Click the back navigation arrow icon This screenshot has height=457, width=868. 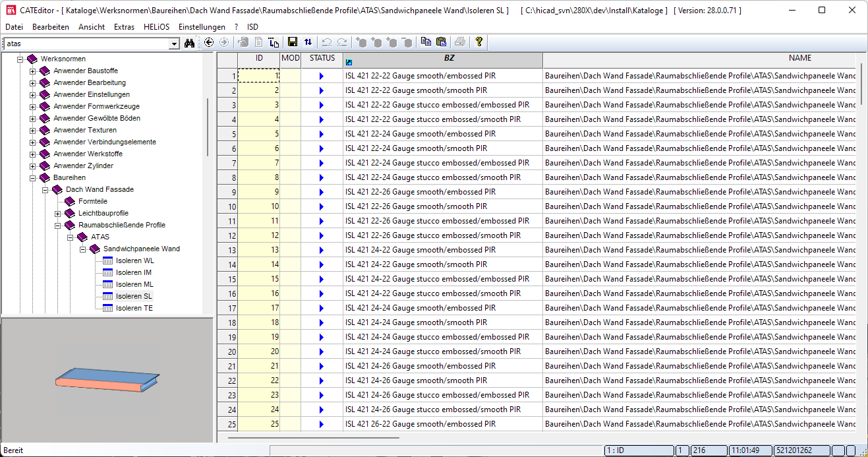pyautogui.click(x=209, y=42)
